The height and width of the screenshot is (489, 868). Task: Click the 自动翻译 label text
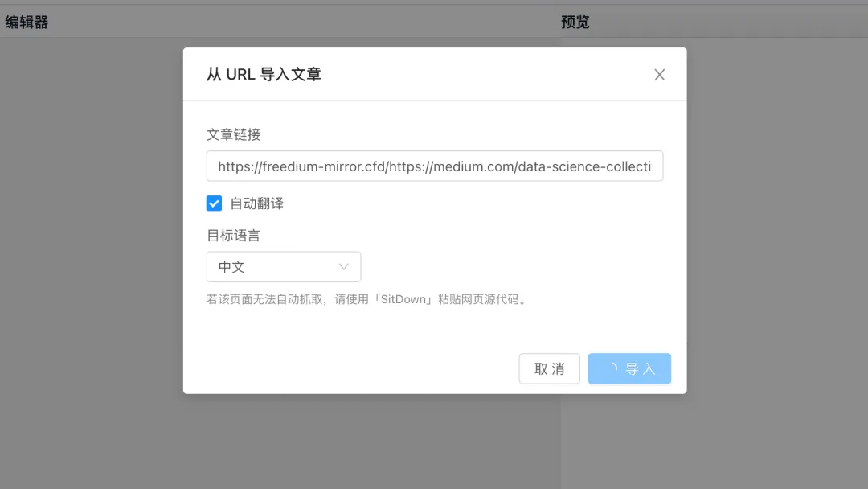click(257, 203)
